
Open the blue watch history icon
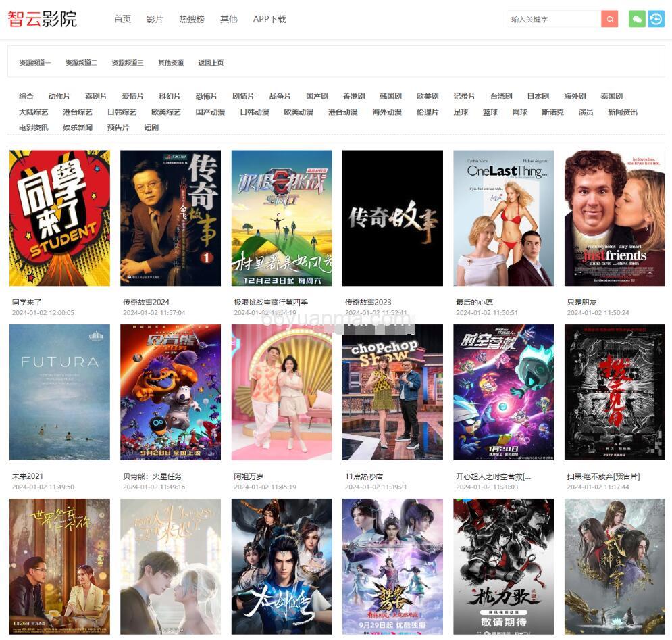pos(656,19)
